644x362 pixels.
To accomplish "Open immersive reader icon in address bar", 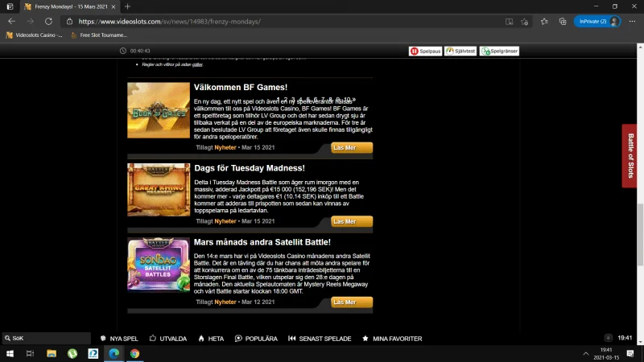I will (509, 22).
